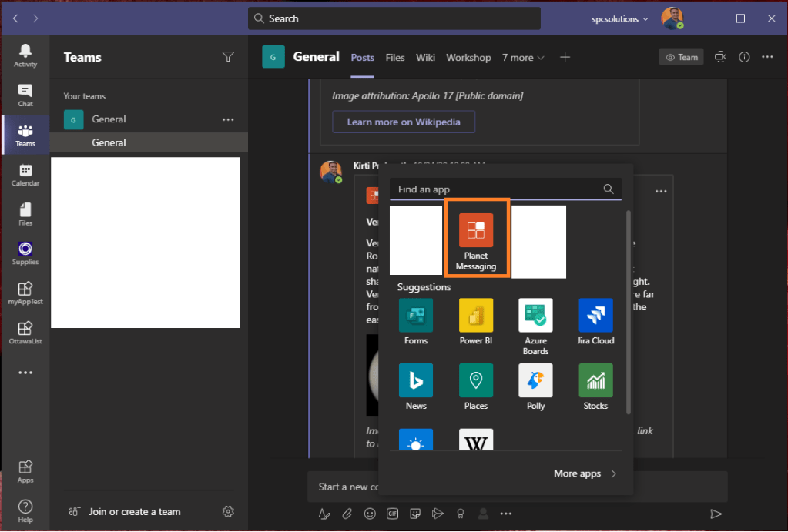Expand the 7 more tabs dropdown
This screenshot has width=788, height=532.
pyautogui.click(x=523, y=58)
